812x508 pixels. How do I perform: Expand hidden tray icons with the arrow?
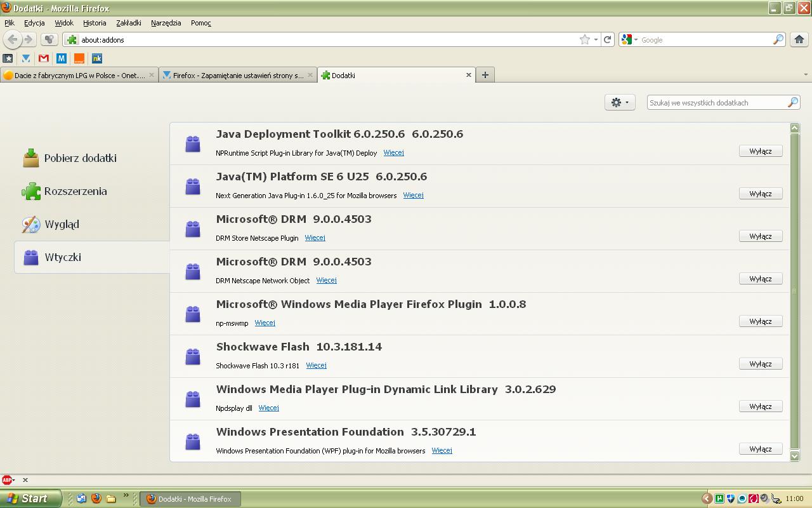click(x=707, y=498)
